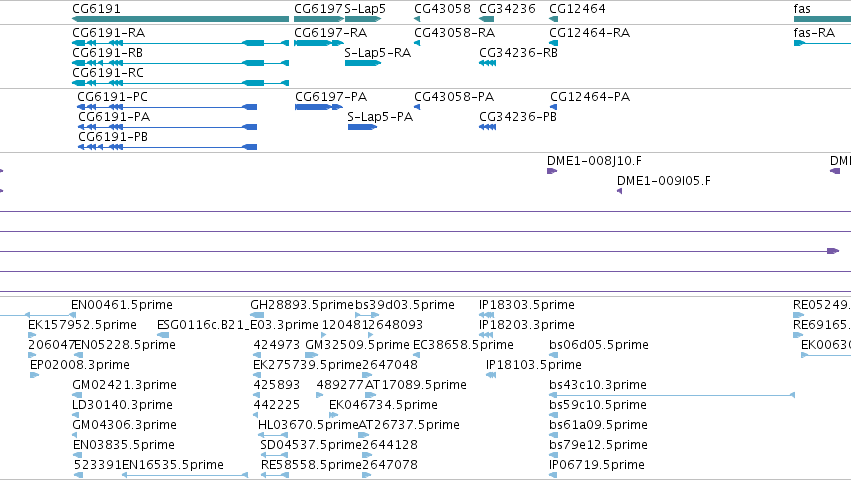Click the S-Lap5-RA transcript label
Viewport: 851px width, 480px height.
[378, 53]
